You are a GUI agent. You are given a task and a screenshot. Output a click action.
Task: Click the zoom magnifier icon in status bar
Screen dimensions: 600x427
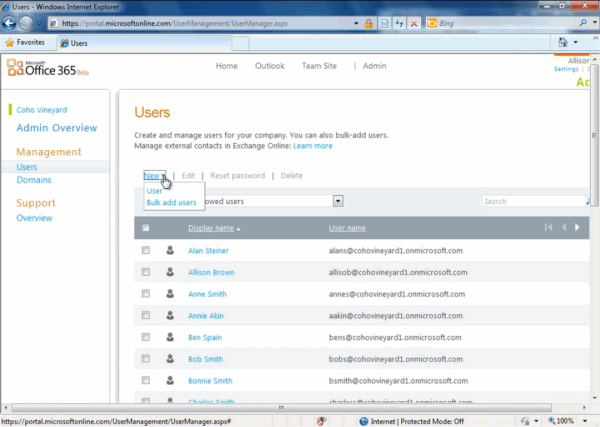pos(552,421)
